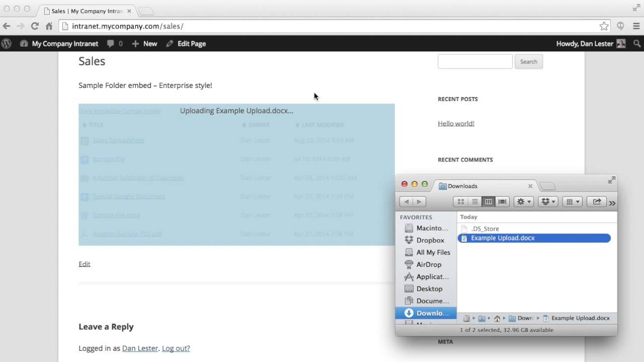
Task: Open the WordPress logo menu
Action: tap(7, 44)
